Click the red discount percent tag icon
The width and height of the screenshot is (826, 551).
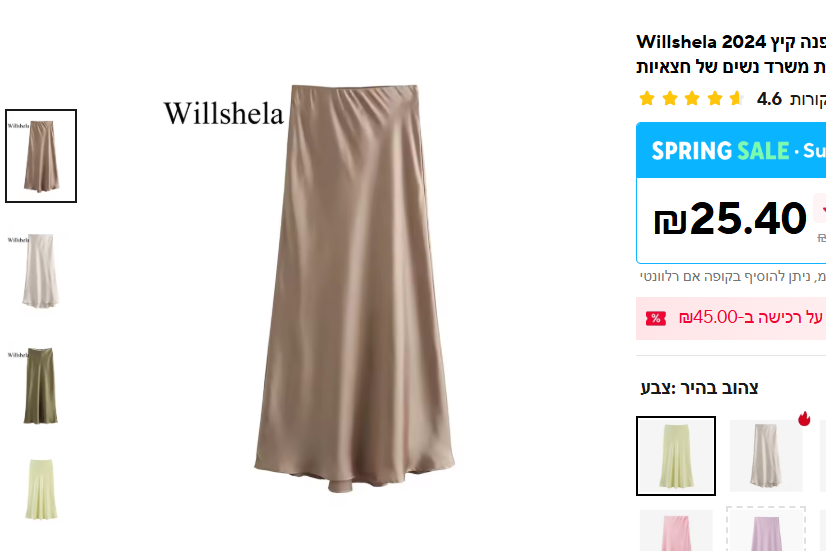(656, 318)
